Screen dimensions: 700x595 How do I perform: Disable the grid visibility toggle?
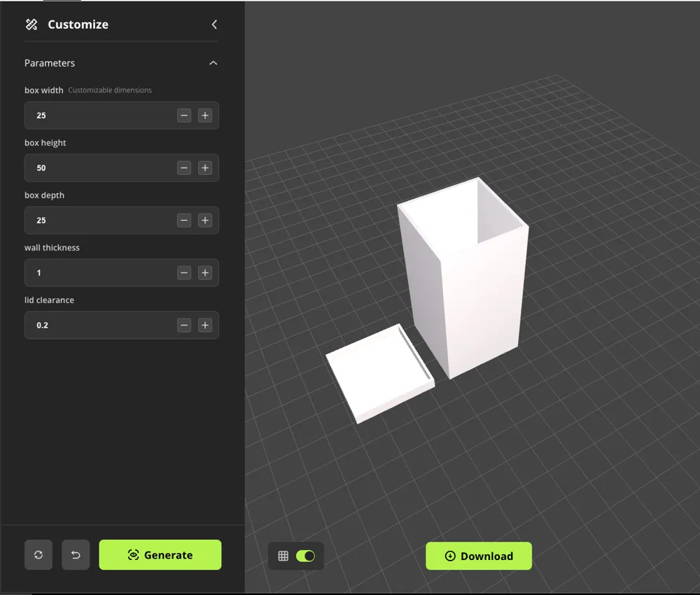[x=306, y=555]
